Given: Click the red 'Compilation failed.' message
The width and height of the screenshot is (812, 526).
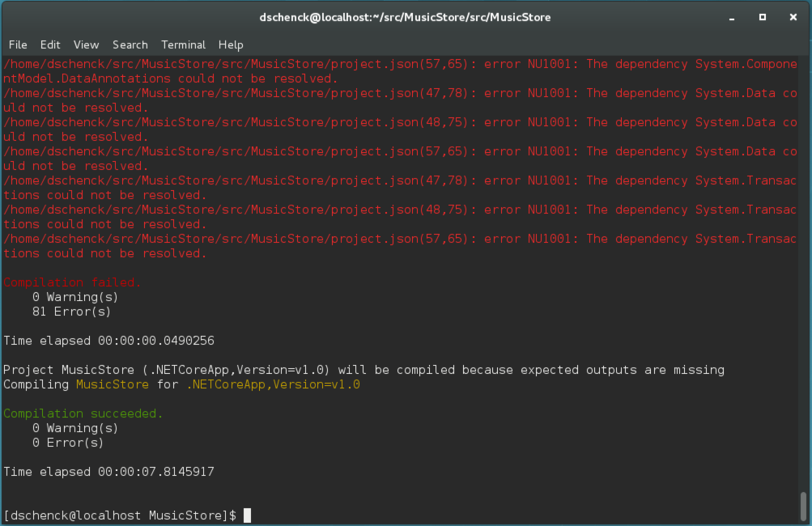Looking at the screenshot, I should [72, 282].
